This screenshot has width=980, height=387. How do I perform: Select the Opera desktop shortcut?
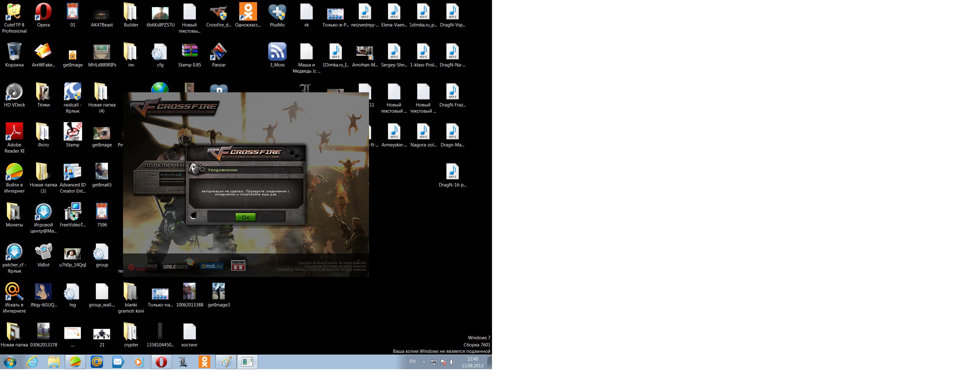click(43, 15)
